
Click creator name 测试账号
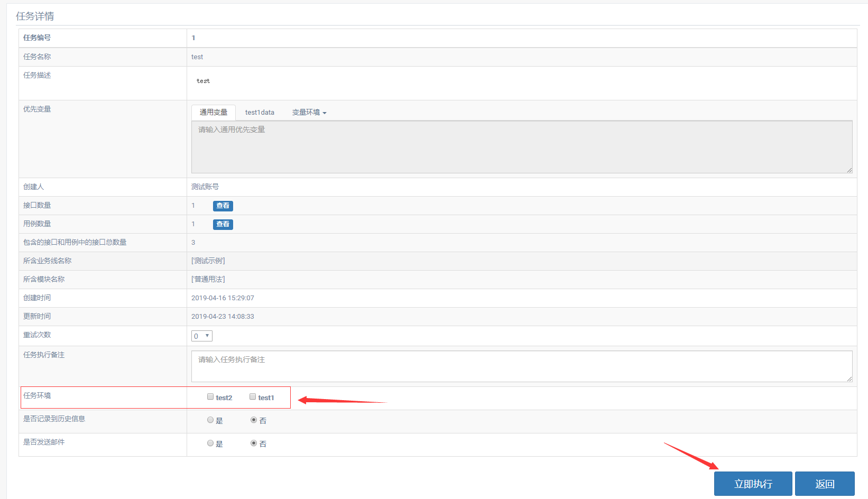point(205,187)
